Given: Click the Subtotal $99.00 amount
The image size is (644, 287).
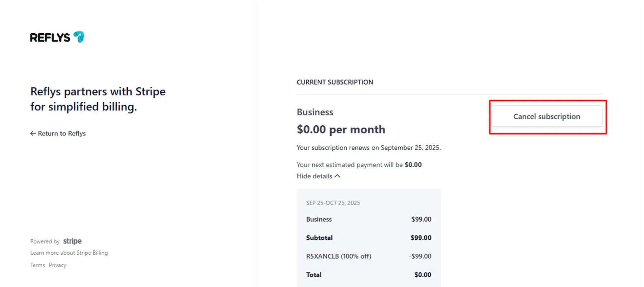Looking at the screenshot, I should pyautogui.click(x=421, y=238).
